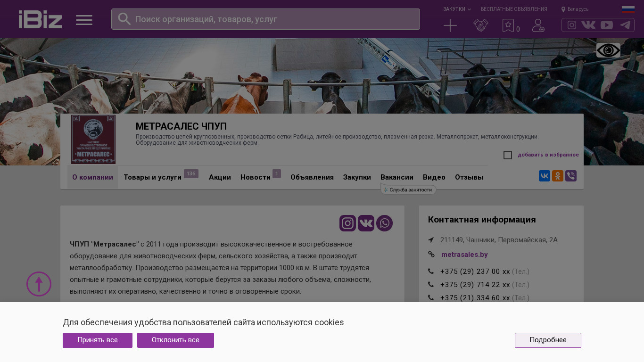Open company VK purple icon
Image resolution: width=644 pixels, height=362 pixels.
366,223
